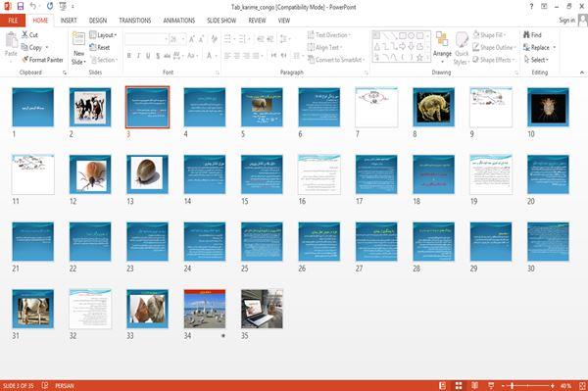The image size is (588, 391).
Task: Open Shape Fill dropdown
Action: pos(489,35)
